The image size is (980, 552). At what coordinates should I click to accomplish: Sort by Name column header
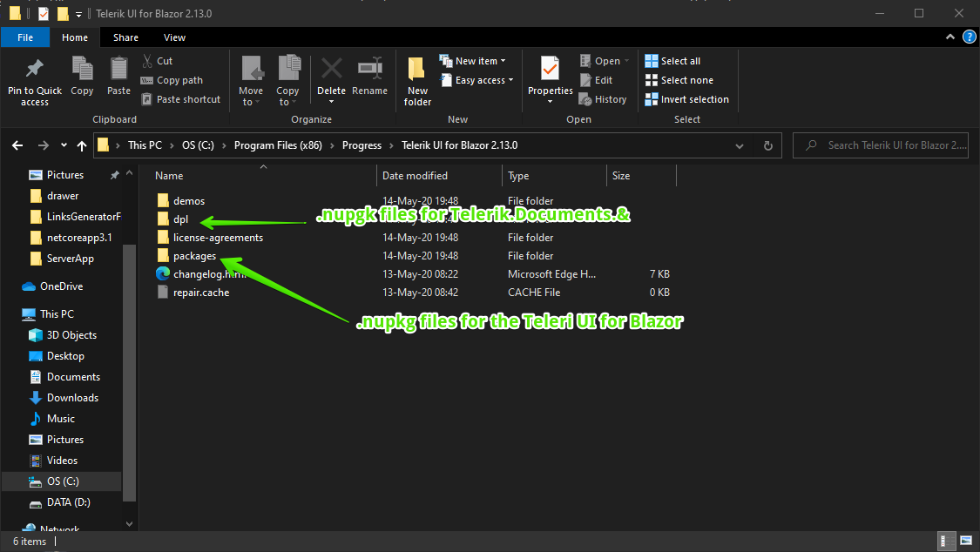click(169, 176)
